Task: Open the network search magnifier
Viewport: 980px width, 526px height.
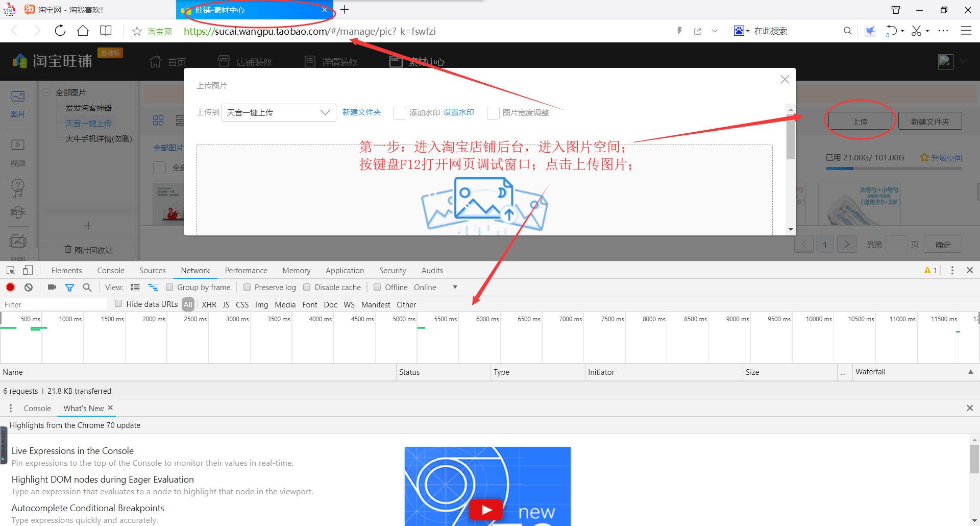Action: pyautogui.click(x=87, y=288)
